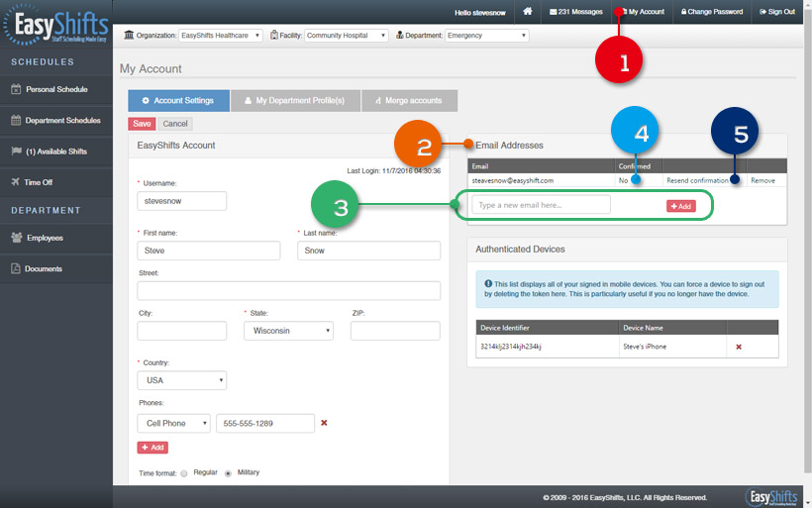Resend confirmation for steavesnow email
The image size is (812, 508).
pos(697,181)
